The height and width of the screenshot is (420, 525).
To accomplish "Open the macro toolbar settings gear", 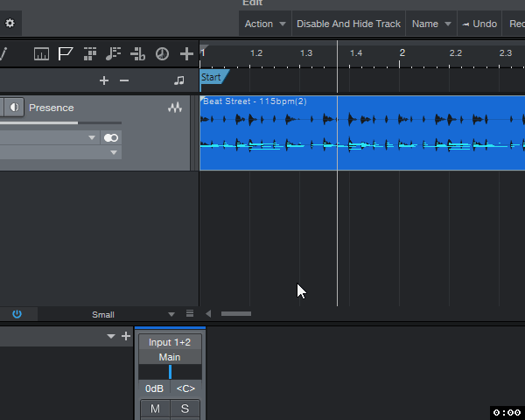I will click(x=10, y=23).
